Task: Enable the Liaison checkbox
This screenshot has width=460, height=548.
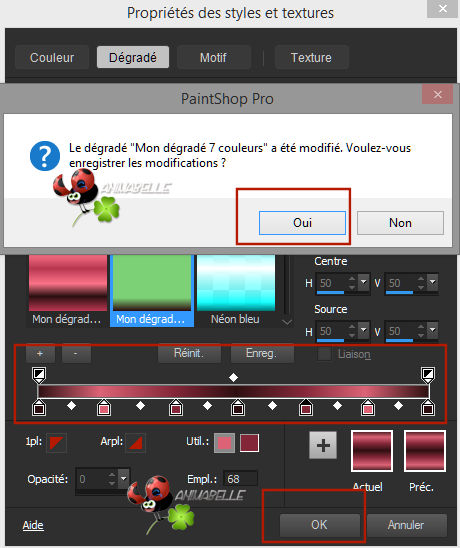Action: coord(324,354)
